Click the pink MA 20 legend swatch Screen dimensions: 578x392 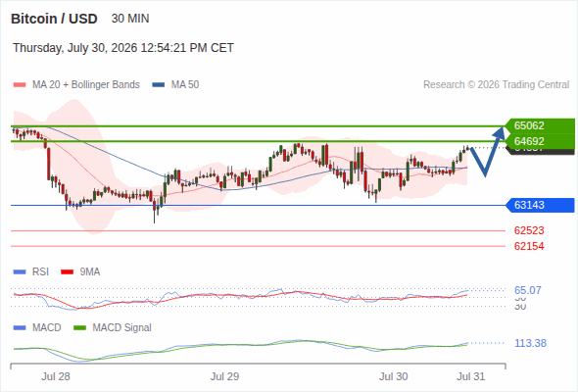click(x=20, y=85)
